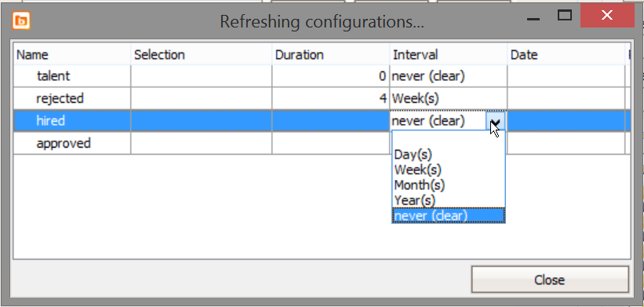Viewport: 644px width, 307px height.
Task: Click the Date cell in rejected row
Action: [x=566, y=99]
